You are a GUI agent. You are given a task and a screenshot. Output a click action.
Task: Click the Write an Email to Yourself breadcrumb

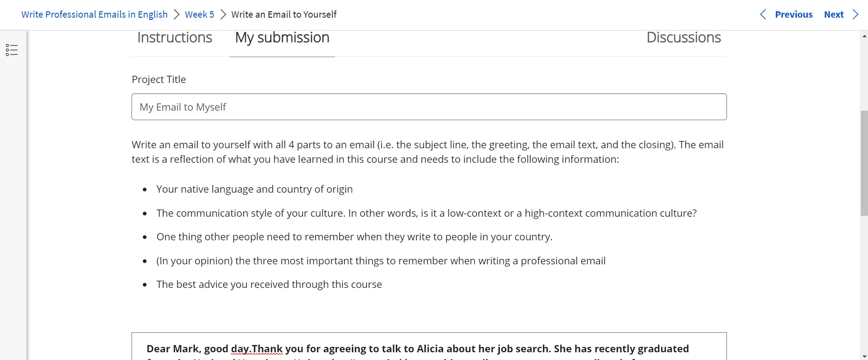pyautogui.click(x=284, y=14)
